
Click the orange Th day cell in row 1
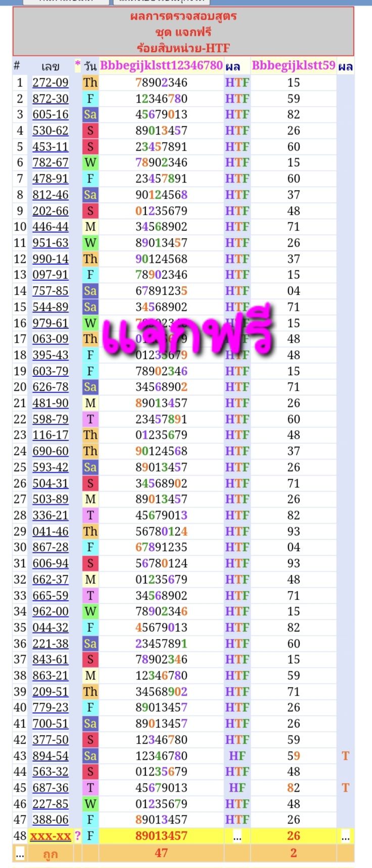(90, 82)
